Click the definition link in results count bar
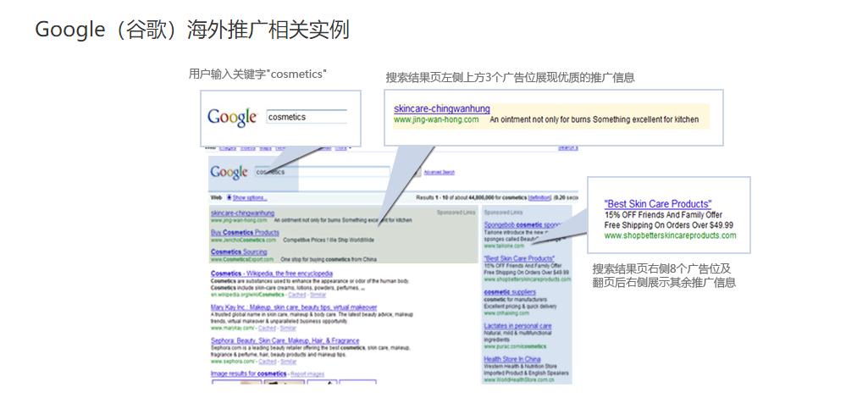 539,197
